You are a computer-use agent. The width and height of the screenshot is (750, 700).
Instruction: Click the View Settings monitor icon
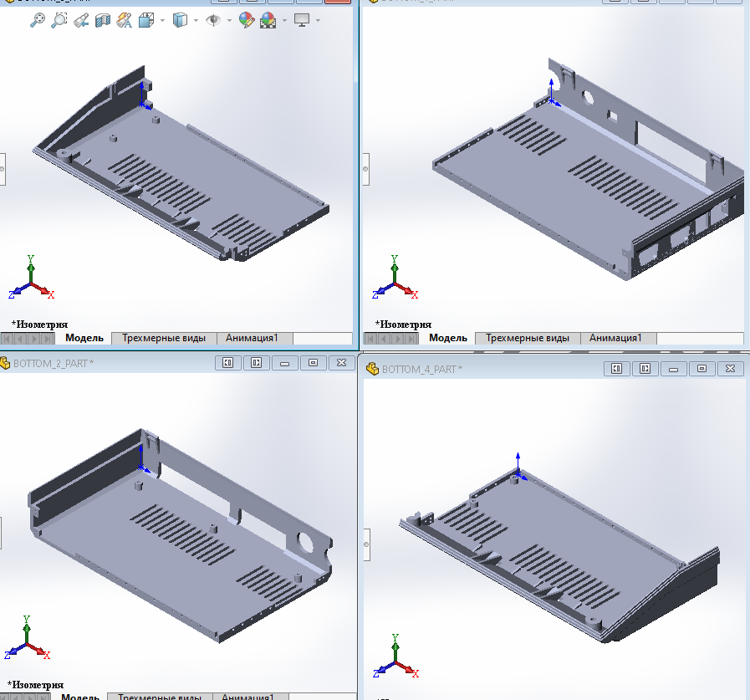pos(300,21)
